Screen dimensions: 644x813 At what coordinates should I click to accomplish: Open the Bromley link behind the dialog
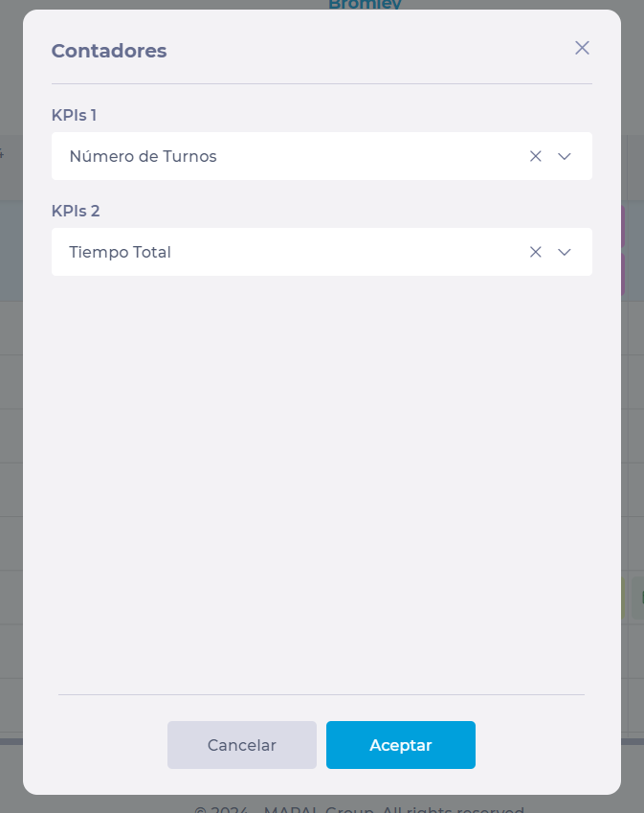(365, 5)
